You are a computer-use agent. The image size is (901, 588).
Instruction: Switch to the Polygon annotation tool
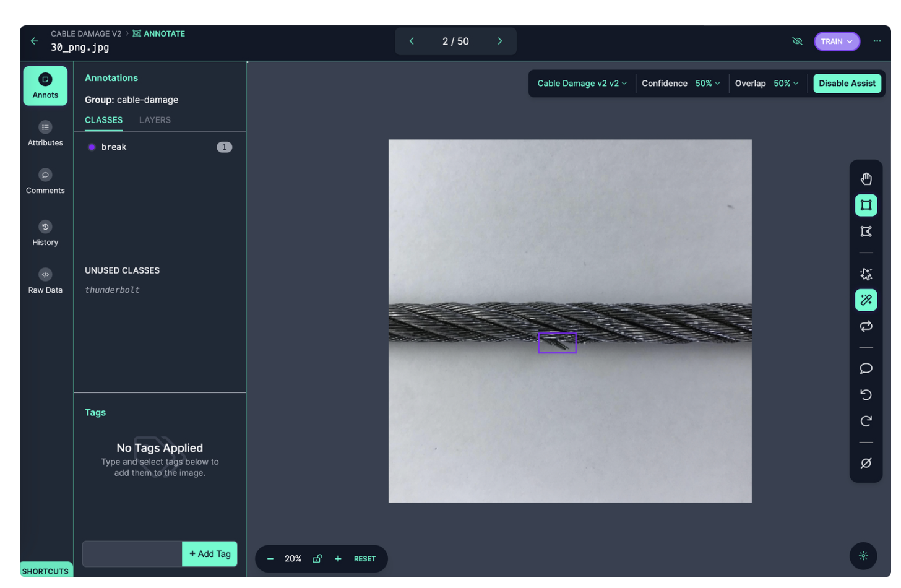coord(866,231)
